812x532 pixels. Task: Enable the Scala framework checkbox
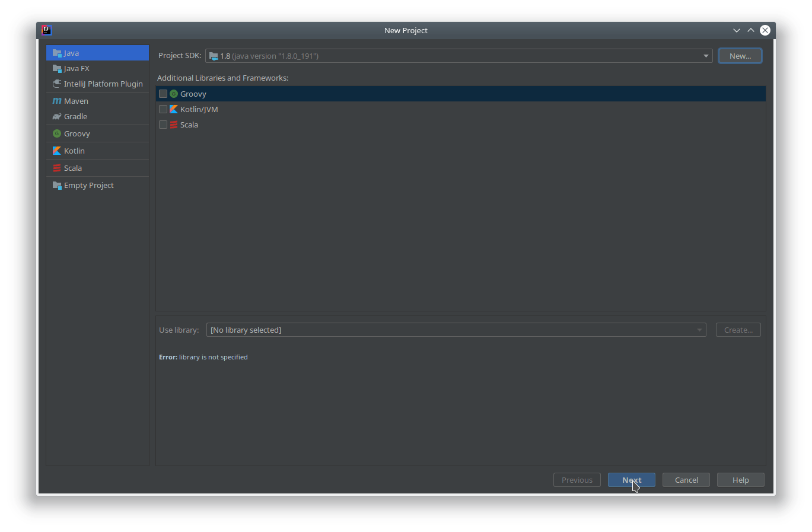[163, 125]
